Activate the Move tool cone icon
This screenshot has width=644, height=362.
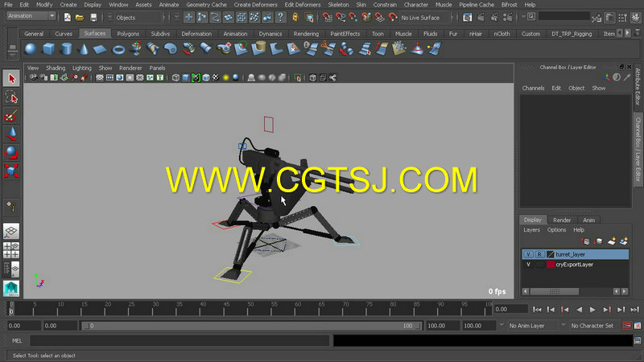pyautogui.click(x=11, y=134)
